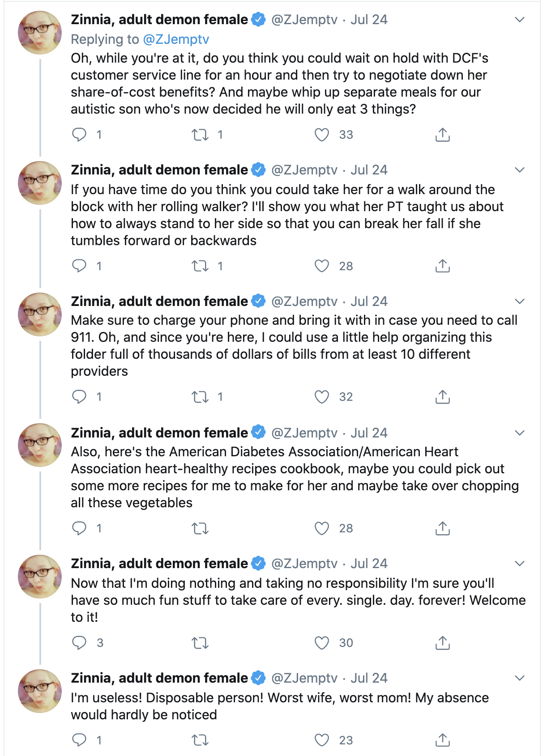Viewport: 547px width, 756px height.
Task: Open the Jul 24 timestamp of the cookbook tweet
Action: pyautogui.click(x=369, y=433)
